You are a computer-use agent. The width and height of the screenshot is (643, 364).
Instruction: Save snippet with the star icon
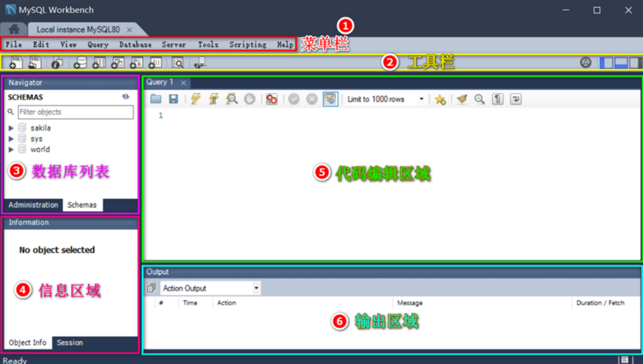click(440, 99)
